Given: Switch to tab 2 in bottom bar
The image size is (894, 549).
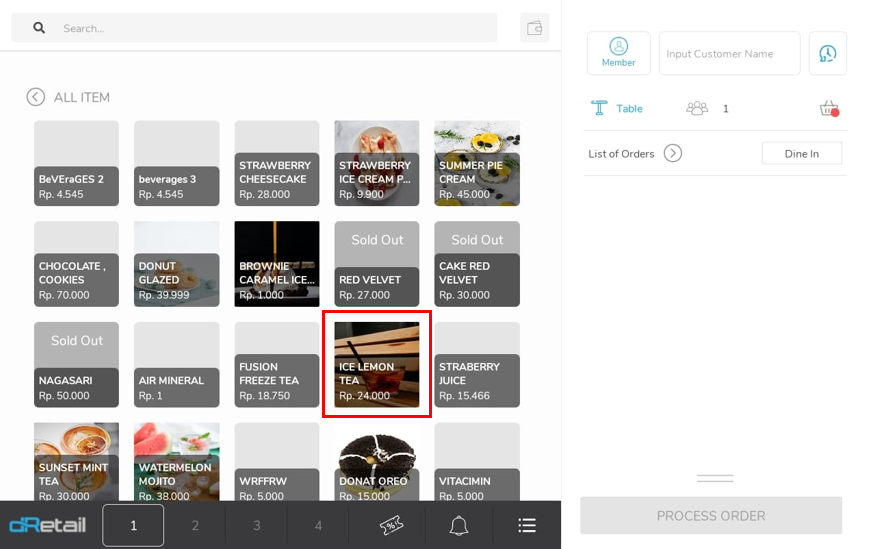Looking at the screenshot, I should click(x=195, y=525).
